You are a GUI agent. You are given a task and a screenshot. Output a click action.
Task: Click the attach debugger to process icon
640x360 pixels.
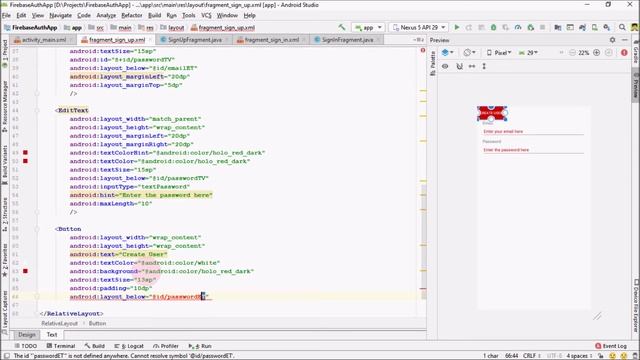point(531,27)
